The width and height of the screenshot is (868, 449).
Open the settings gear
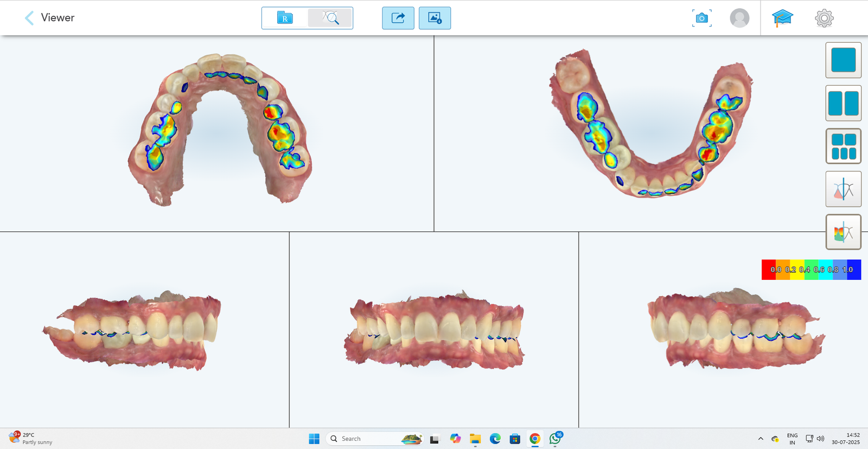[824, 18]
